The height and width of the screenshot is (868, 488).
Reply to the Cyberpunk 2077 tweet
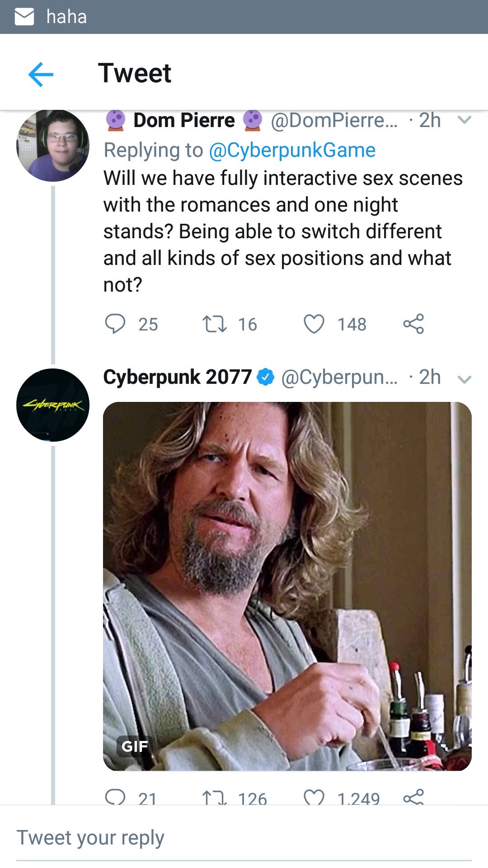coord(115,797)
